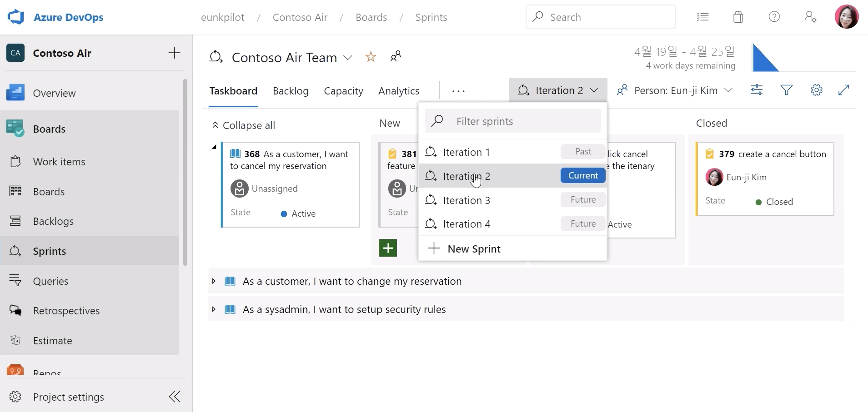The image size is (868, 412).
Task: Favorite Contoso Air Team with star icon
Action: pyautogui.click(x=371, y=57)
